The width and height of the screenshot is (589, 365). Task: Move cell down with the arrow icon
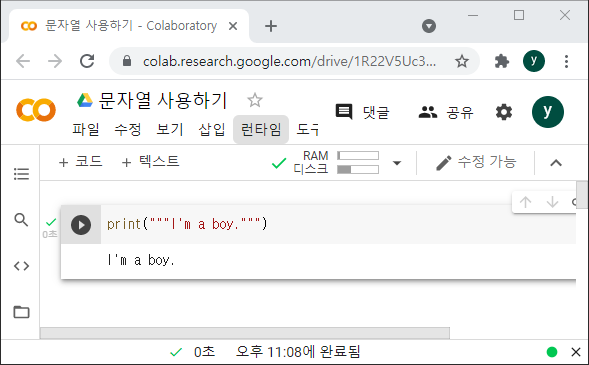553,202
